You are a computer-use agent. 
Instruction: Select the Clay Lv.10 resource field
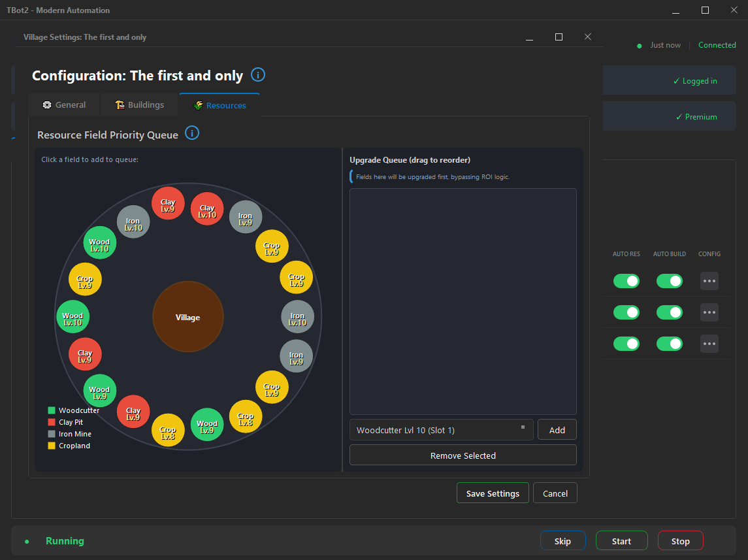[x=207, y=209]
